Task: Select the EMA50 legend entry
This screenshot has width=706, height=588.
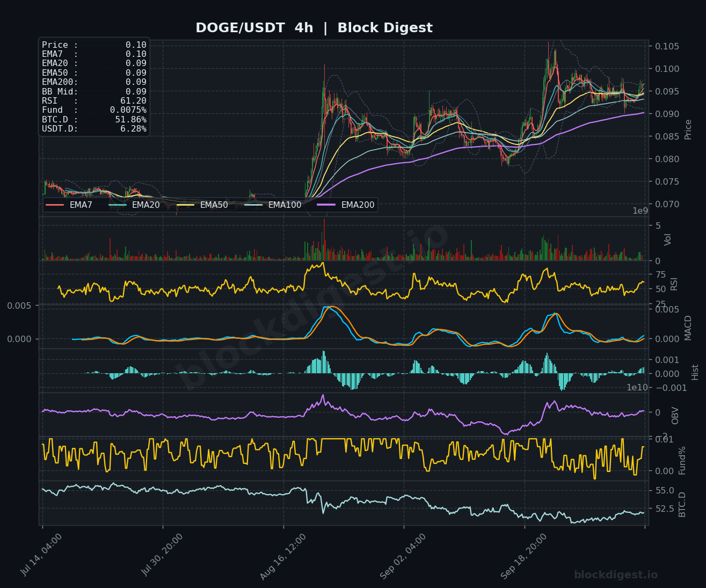Action: [202, 205]
